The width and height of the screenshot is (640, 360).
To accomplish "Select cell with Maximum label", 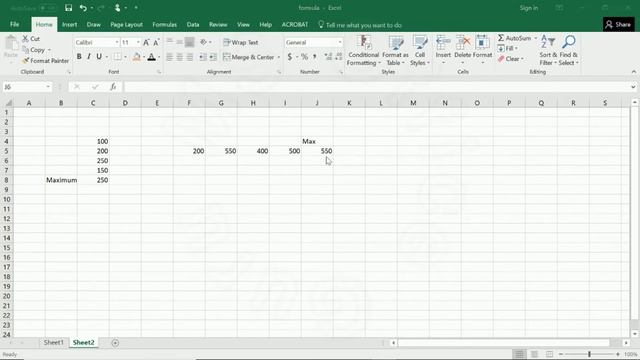I will [x=61, y=180].
